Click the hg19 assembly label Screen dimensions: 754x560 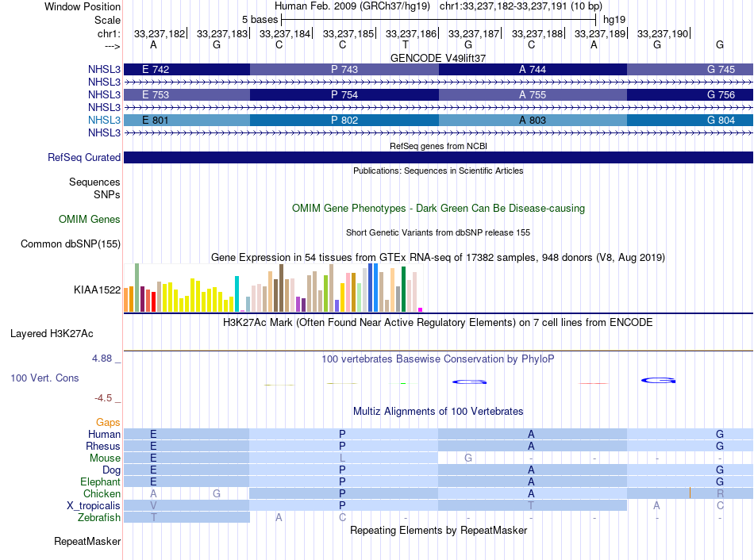click(614, 20)
